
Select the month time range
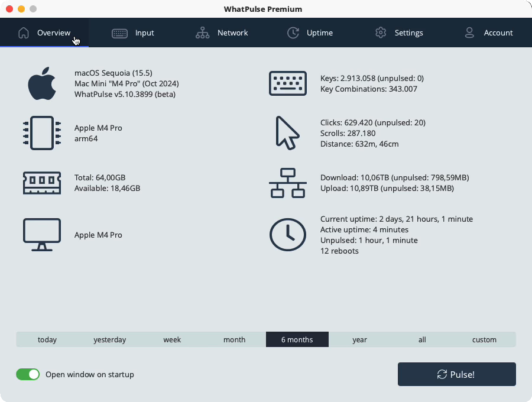[235, 339]
